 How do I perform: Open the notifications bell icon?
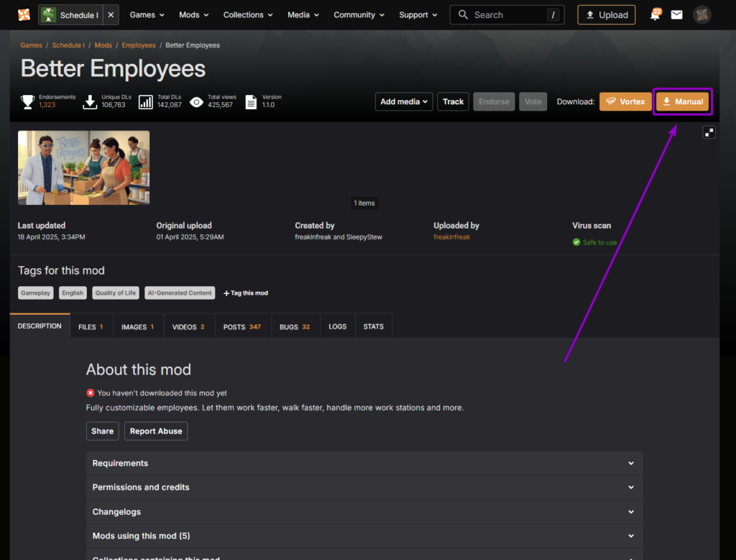coord(655,14)
